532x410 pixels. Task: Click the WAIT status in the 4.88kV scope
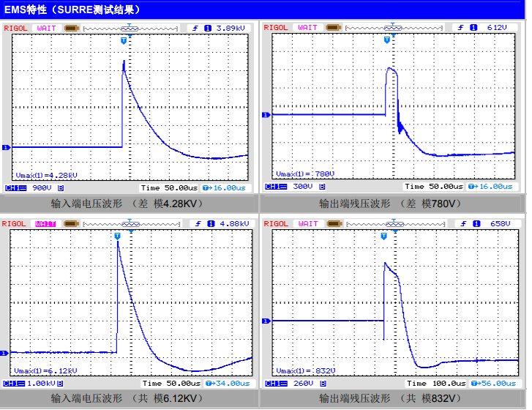tap(46, 223)
